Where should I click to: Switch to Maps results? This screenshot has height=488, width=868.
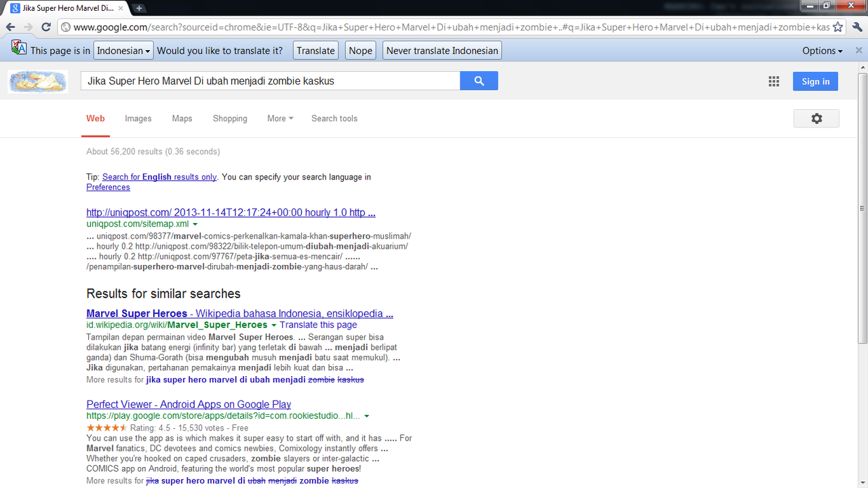coord(182,119)
